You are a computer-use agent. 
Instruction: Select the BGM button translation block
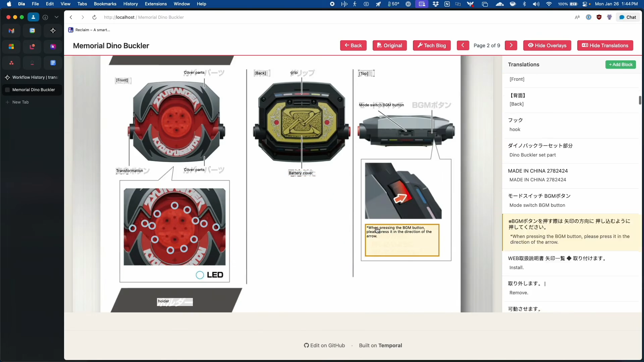coord(572,232)
